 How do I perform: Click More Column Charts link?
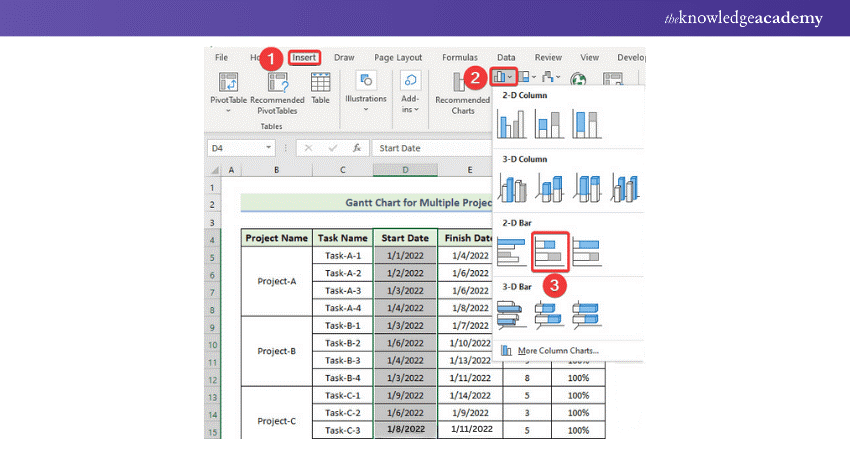tap(558, 351)
